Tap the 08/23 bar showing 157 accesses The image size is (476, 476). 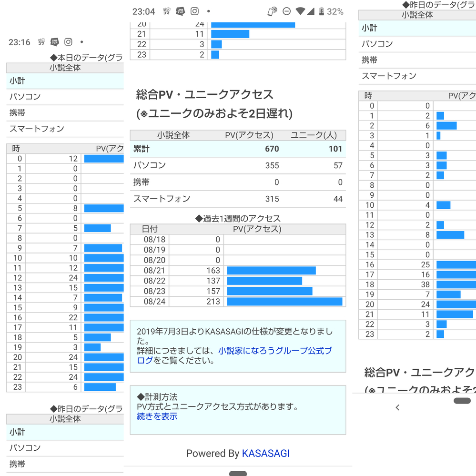pos(270,292)
